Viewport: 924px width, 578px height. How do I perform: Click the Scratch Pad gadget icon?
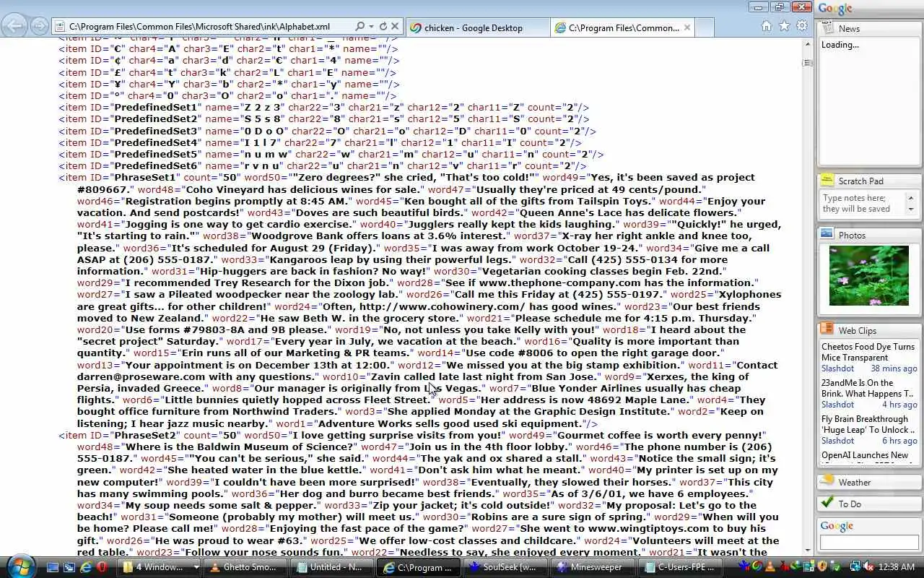827,181
